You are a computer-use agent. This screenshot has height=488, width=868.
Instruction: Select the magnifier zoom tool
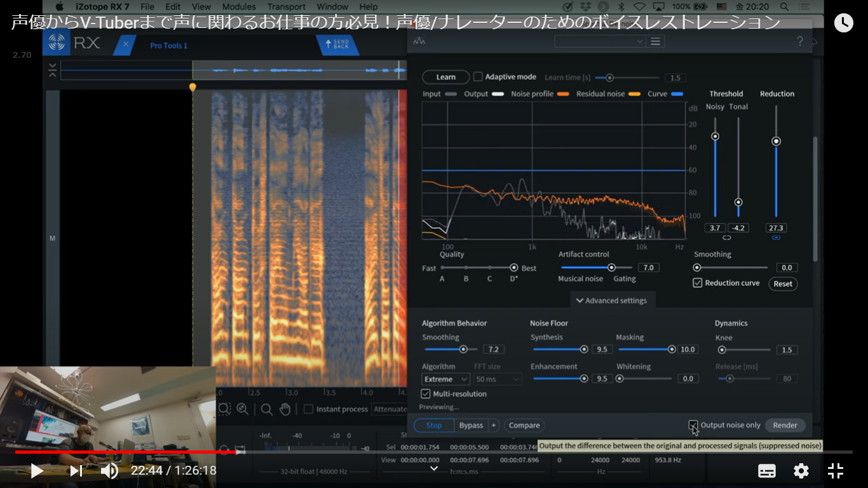pyautogui.click(x=267, y=409)
